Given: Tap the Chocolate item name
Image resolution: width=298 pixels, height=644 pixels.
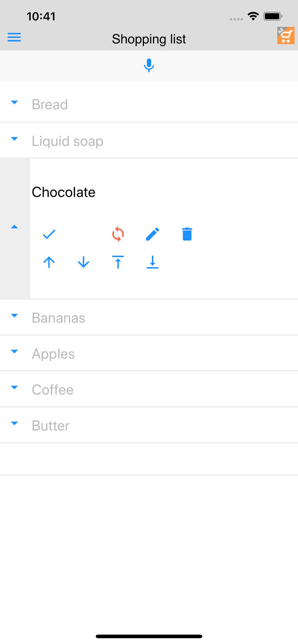Looking at the screenshot, I should click(x=64, y=192).
